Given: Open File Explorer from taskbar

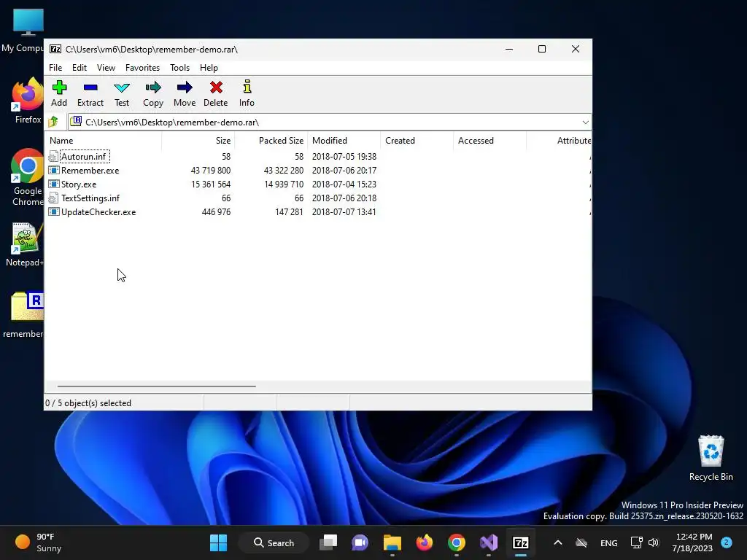Looking at the screenshot, I should point(392,542).
